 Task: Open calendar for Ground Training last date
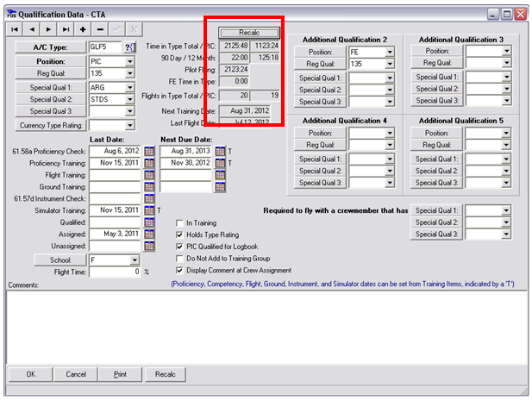pos(149,187)
